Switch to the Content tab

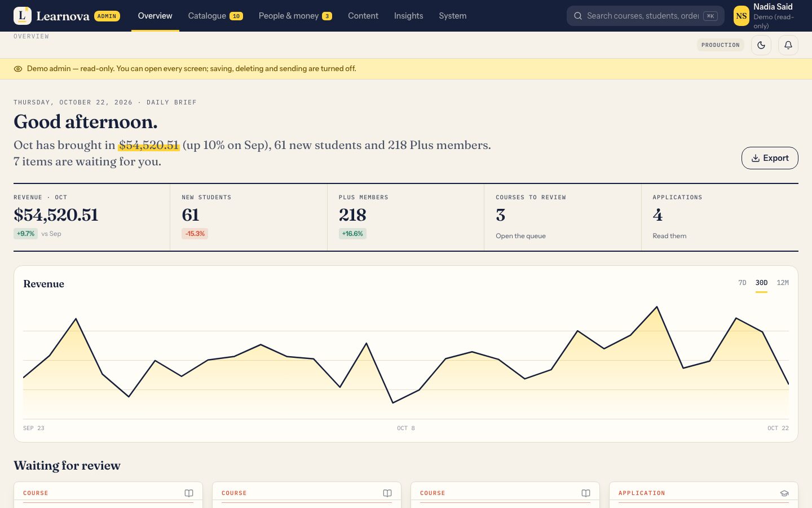(363, 16)
